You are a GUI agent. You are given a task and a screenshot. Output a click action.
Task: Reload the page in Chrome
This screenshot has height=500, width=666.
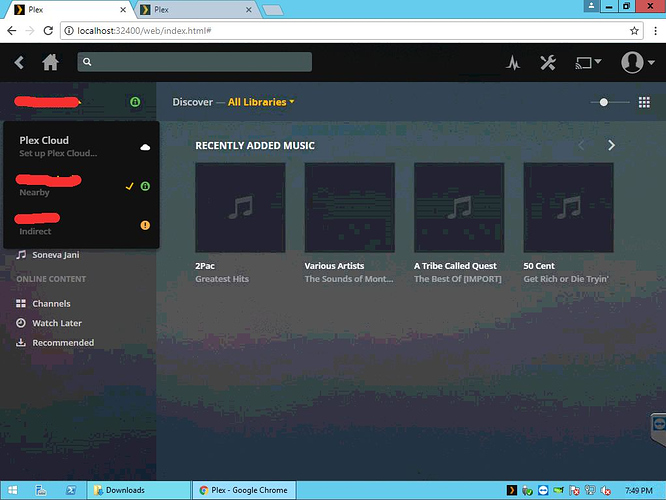(x=48, y=31)
